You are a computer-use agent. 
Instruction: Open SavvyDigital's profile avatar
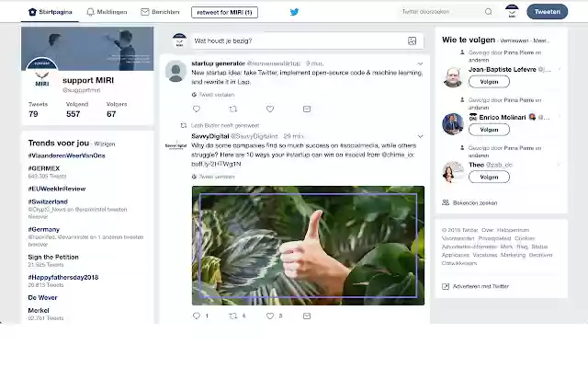(x=175, y=145)
